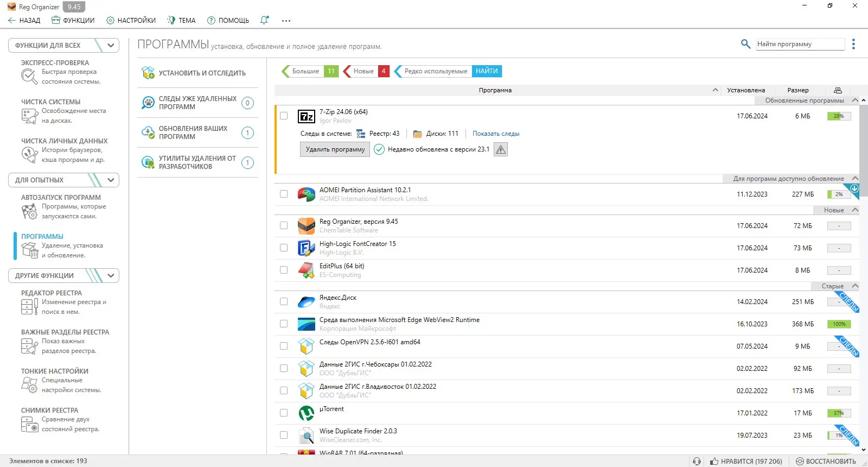Click Удалить программу button
868x467 pixels.
click(x=335, y=149)
